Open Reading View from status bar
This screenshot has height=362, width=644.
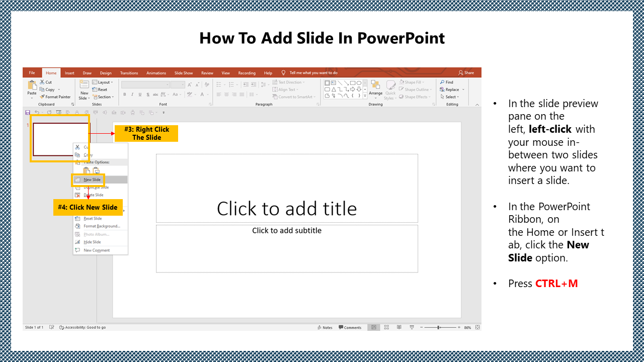click(399, 327)
